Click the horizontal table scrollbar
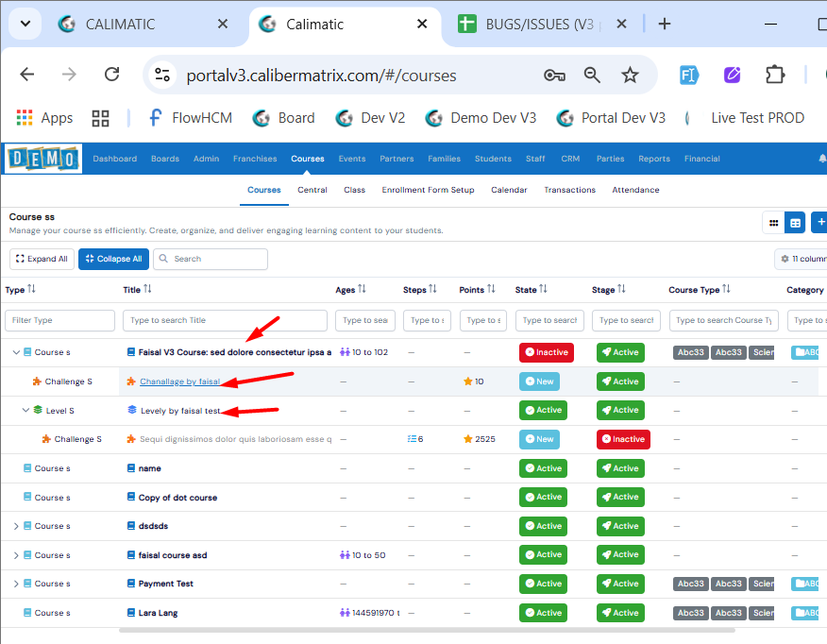Image resolution: width=827 pixels, height=644 pixels. click(427, 630)
